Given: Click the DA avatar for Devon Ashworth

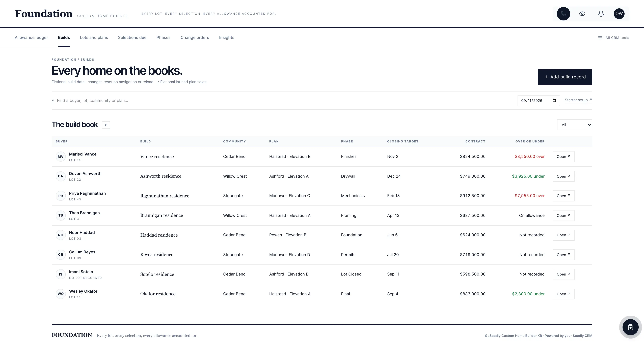Looking at the screenshot, I should 61,176.
